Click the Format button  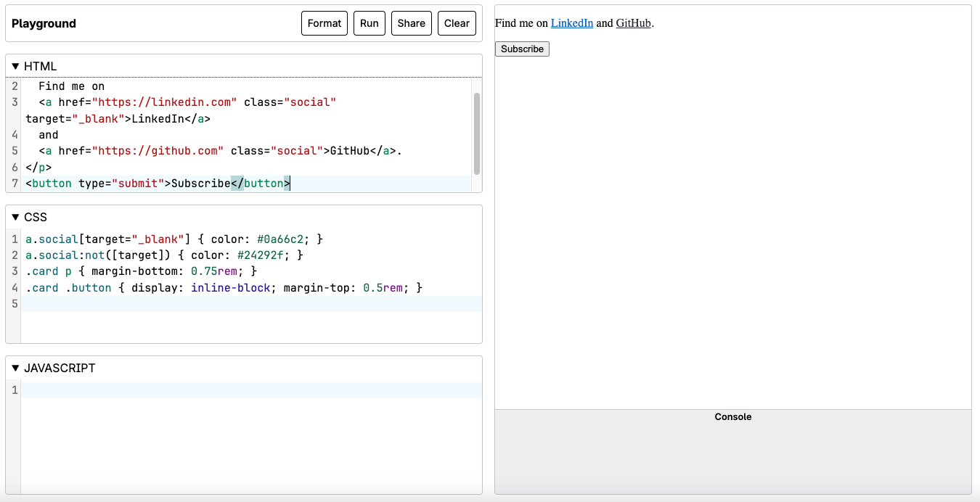[324, 23]
